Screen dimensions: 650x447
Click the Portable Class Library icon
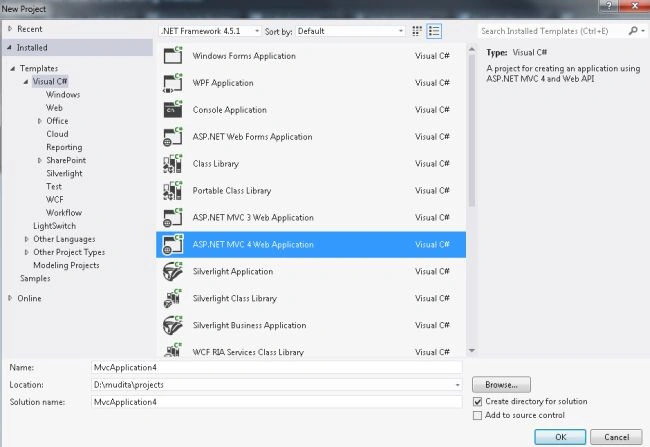point(173,190)
